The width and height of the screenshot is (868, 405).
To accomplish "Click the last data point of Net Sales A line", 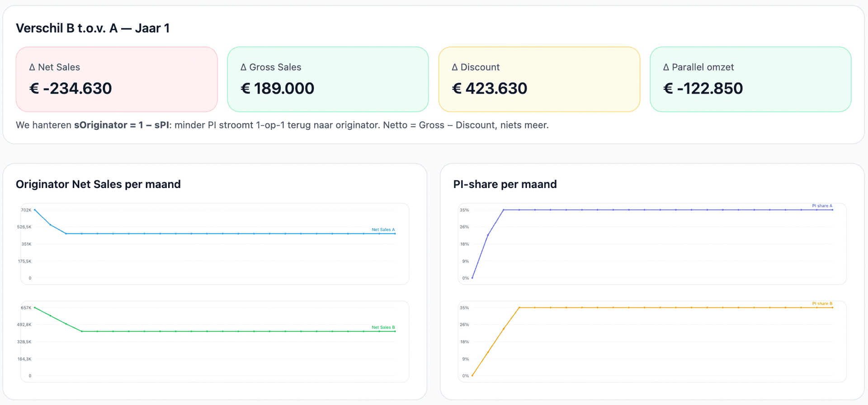I will pos(395,234).
